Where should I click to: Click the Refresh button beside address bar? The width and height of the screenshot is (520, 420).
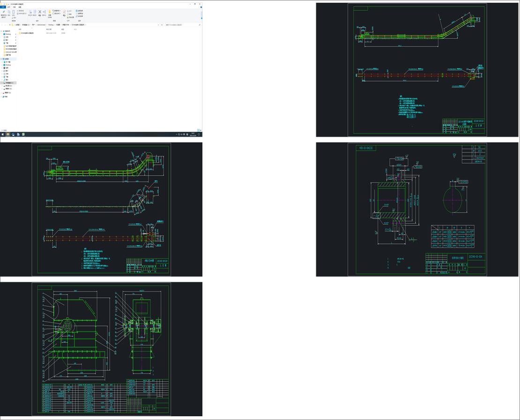(x=162, y=25)
